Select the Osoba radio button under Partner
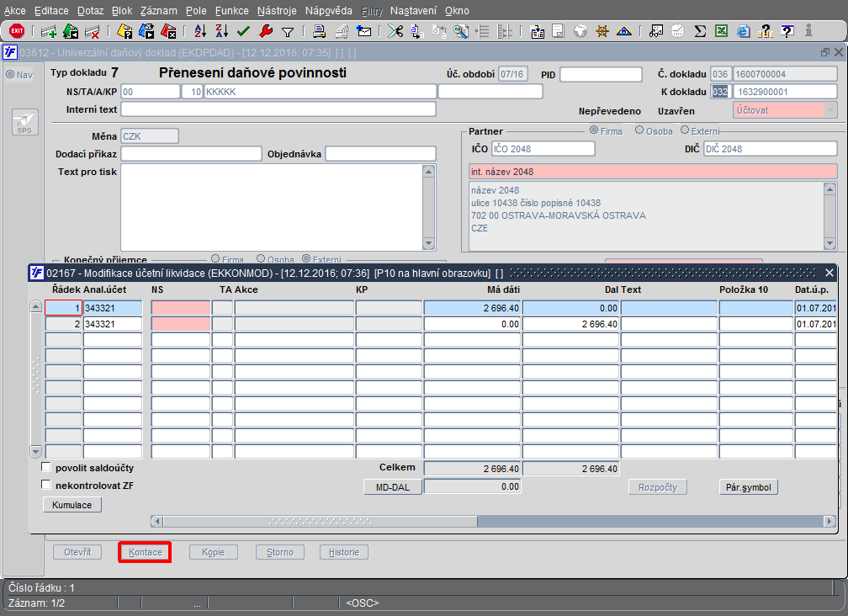848x616 pixels. click(x=639, y=130)
